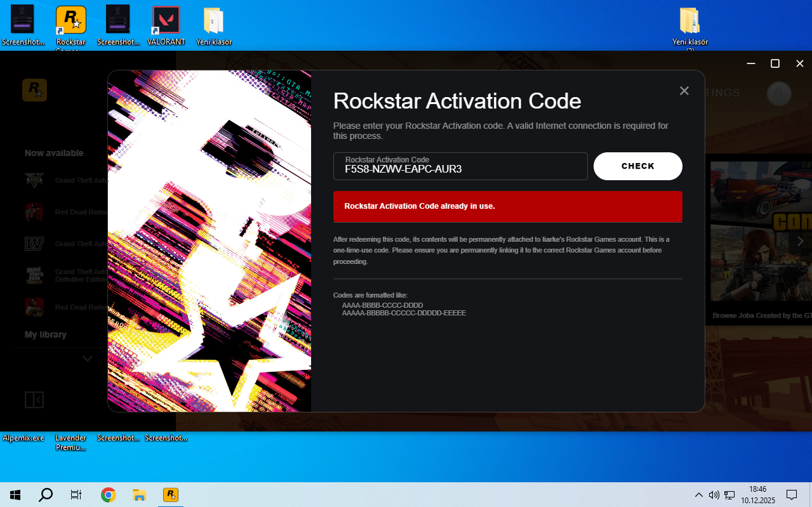Open the Windows Start menu
Screen dimensions: 812x507
pyautogui.click(x=15, y=495)
